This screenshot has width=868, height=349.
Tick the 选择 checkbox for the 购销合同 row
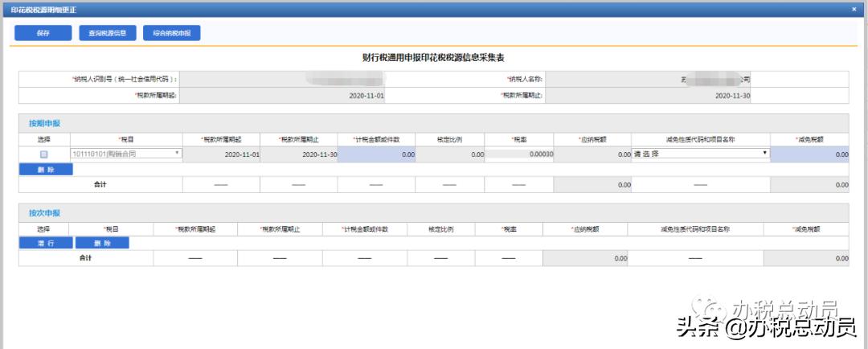[x=44, y=154]
